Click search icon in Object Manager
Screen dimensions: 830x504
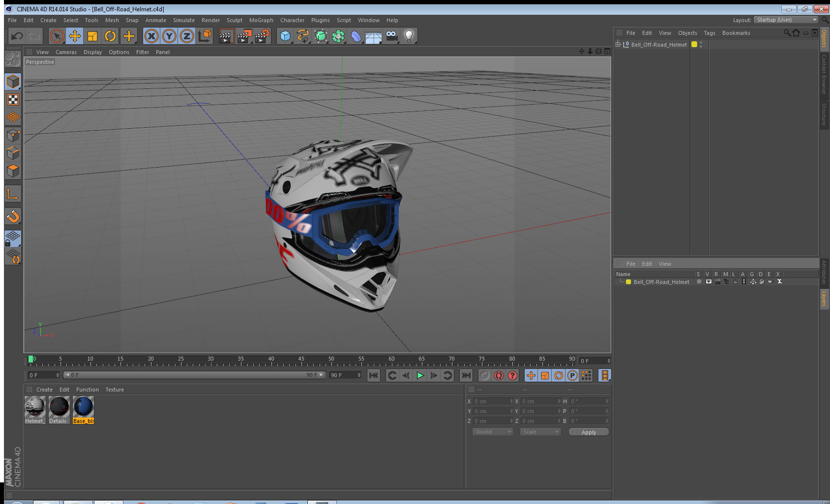pyautogui.click(x=787, y=33)
